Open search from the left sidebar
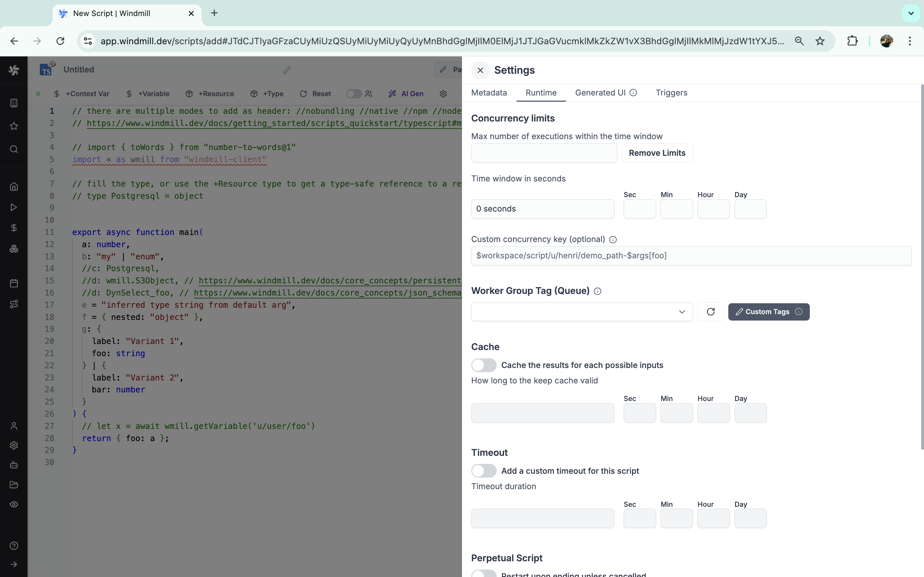The image size is (924, 577). click(14, 149)
